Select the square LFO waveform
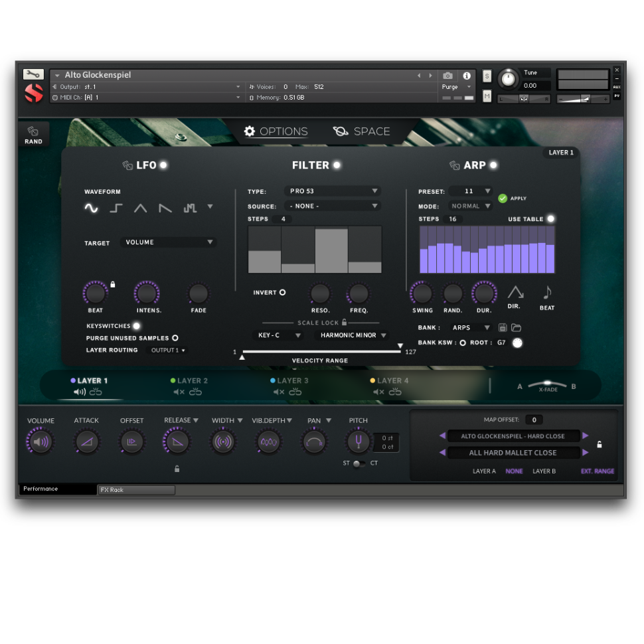Viewport: 644px width, 644px height. point(116,208)
